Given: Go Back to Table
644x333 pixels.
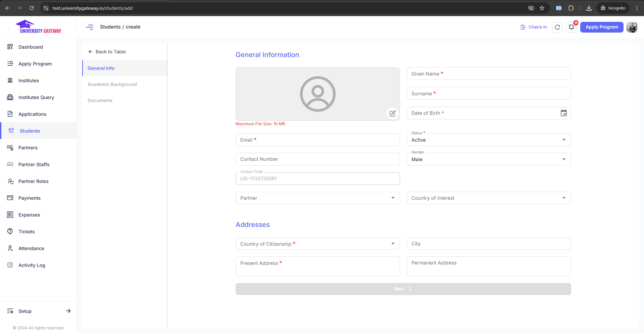Looking at the screenshot, I should [x=107, y=52].
